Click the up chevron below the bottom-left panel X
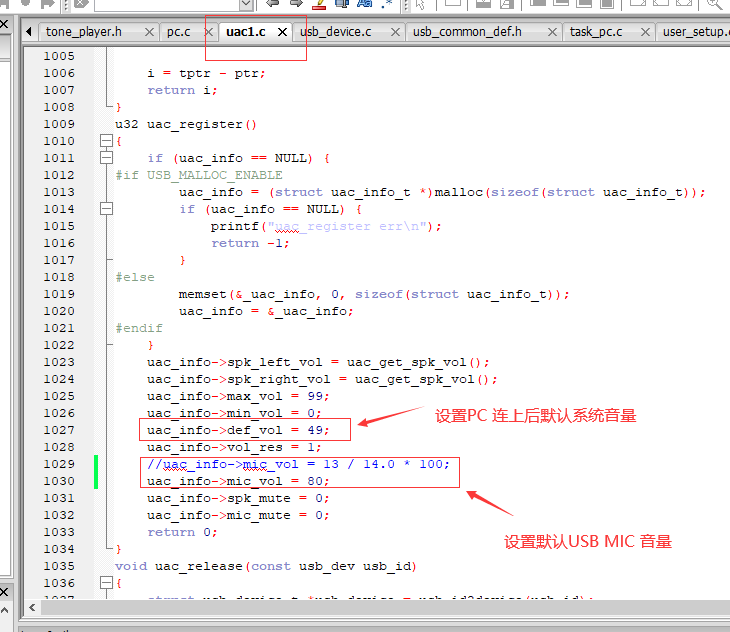The height and width of the screenshot is (632, 730). point(4,610)
